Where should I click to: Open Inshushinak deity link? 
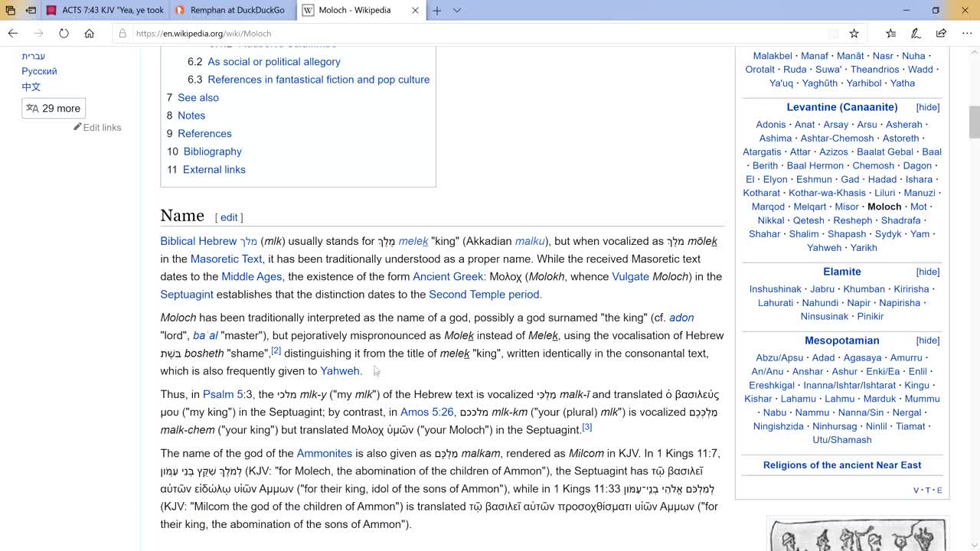tap(775, 289)
